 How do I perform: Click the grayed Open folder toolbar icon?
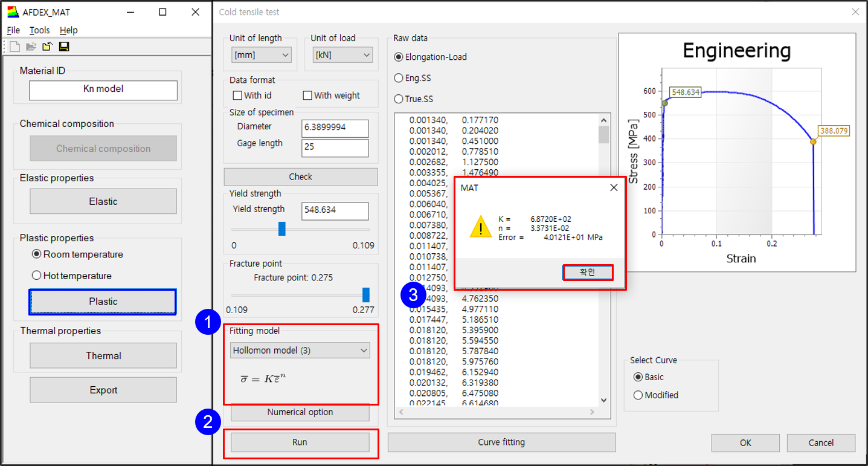pos(31,47)
